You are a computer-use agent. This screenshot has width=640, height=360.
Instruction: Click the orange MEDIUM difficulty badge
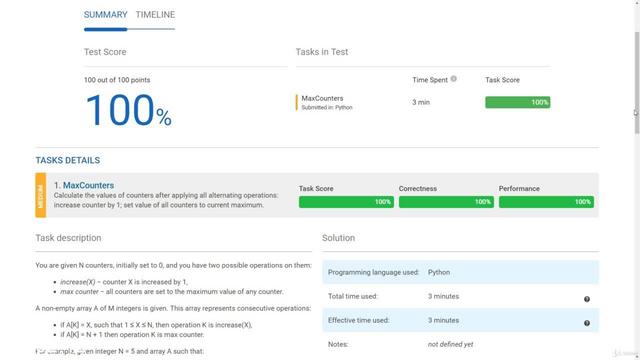[x=40, y=195]
